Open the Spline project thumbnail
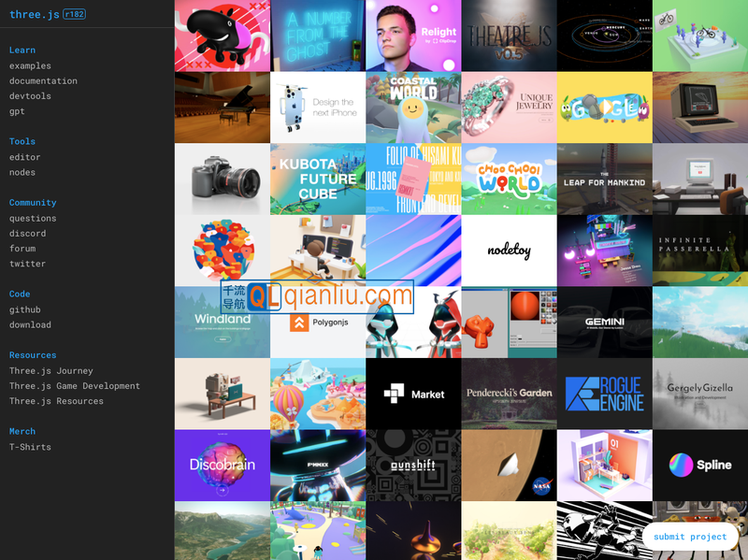Viewport: 748px width, 560px height. [x=699, y=465]
